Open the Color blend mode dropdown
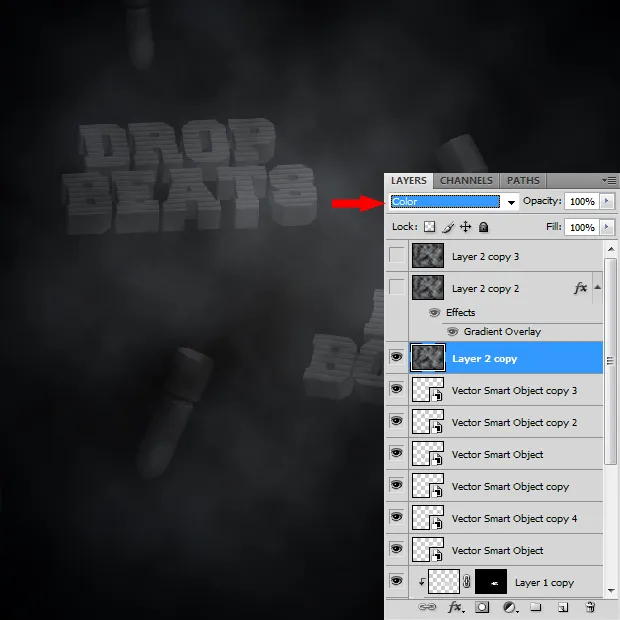This screenshot has height=620, width=620. [x=454, y=202]
